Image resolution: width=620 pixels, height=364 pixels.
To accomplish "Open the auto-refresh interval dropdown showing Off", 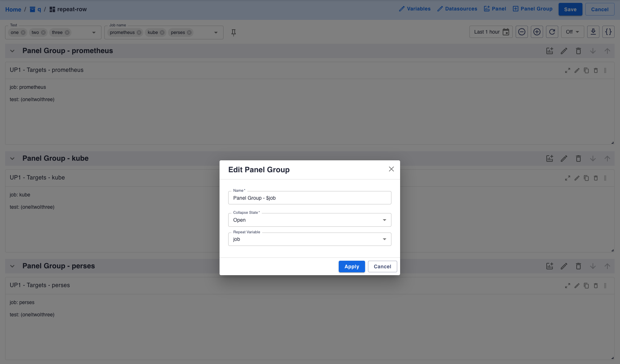I will (572, 32).
